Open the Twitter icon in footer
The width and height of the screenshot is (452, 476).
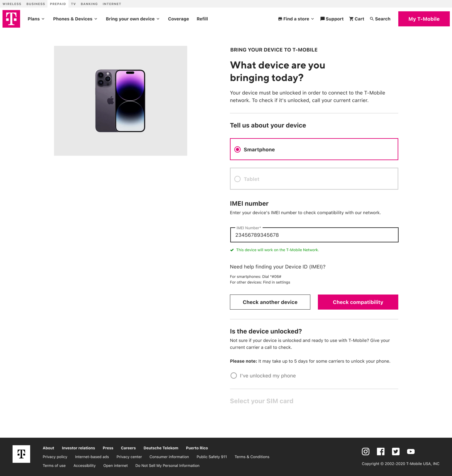[395, 451]
